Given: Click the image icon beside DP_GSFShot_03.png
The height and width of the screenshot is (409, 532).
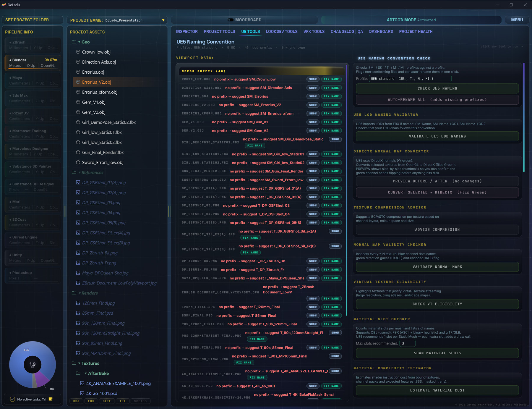Looking at the screenshot, I should [x=78, y=203].
